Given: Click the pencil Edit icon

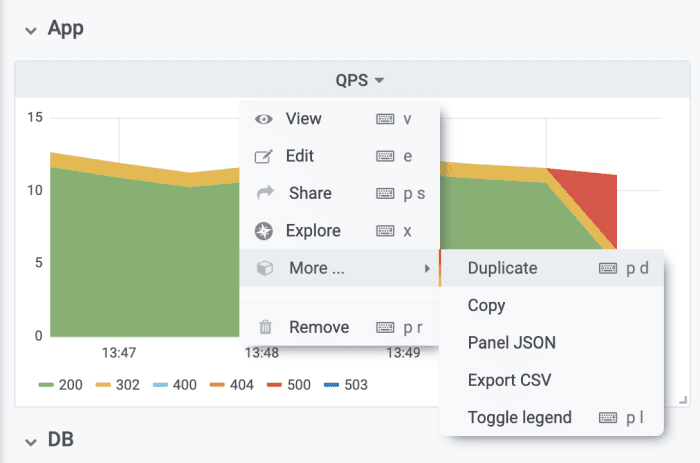Looking at the screenshot, I should click(264, 156).
